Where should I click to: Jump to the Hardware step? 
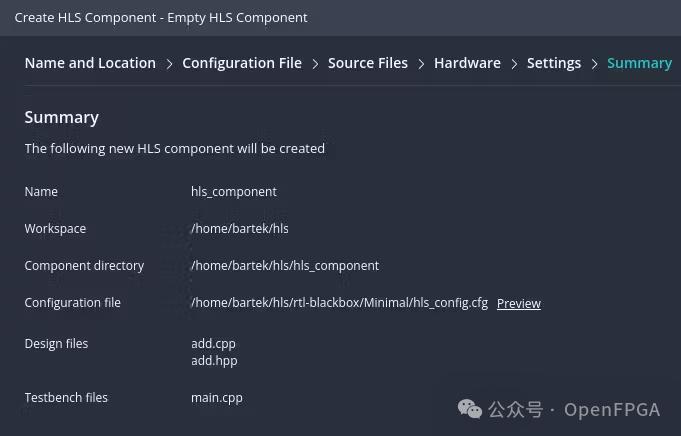(467, 63)
